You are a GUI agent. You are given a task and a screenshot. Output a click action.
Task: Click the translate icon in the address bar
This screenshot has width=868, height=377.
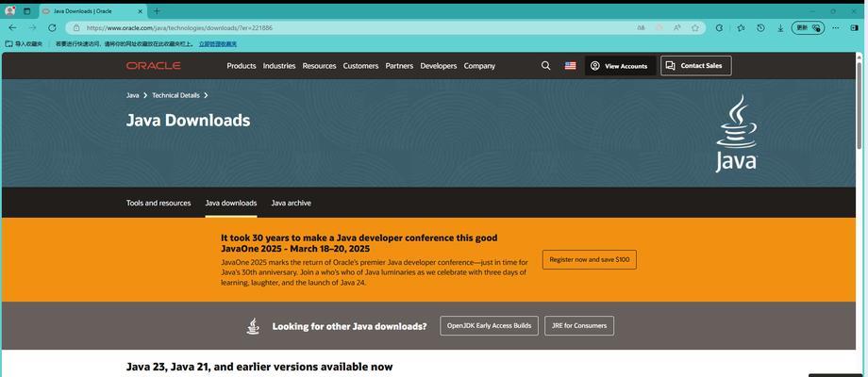coord(641,27)
